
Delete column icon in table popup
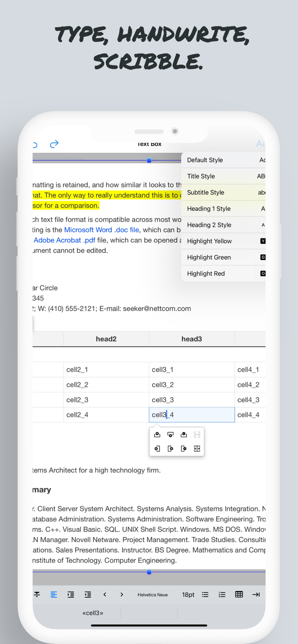pyautogui.click(x=184, y=448)
